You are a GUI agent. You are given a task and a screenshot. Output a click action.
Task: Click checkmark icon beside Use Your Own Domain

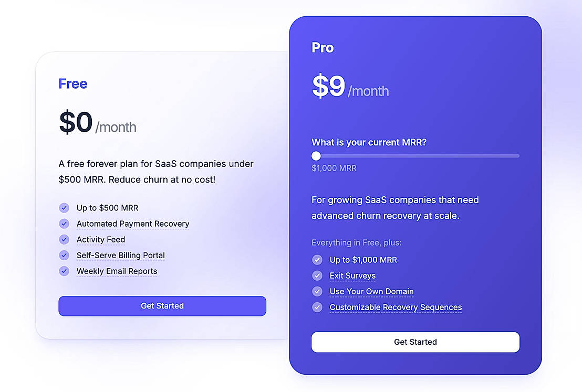[x=317, y=291]
